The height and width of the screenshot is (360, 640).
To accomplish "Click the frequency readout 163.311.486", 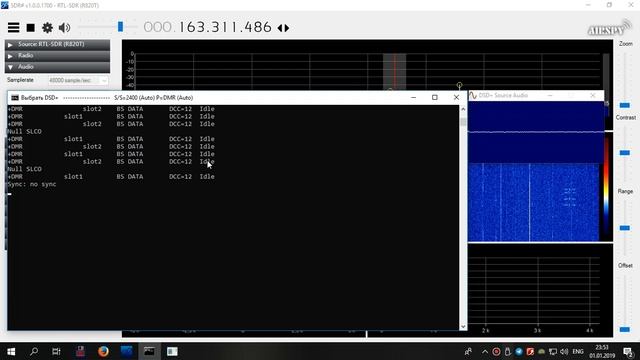I will tap(225, 27).
